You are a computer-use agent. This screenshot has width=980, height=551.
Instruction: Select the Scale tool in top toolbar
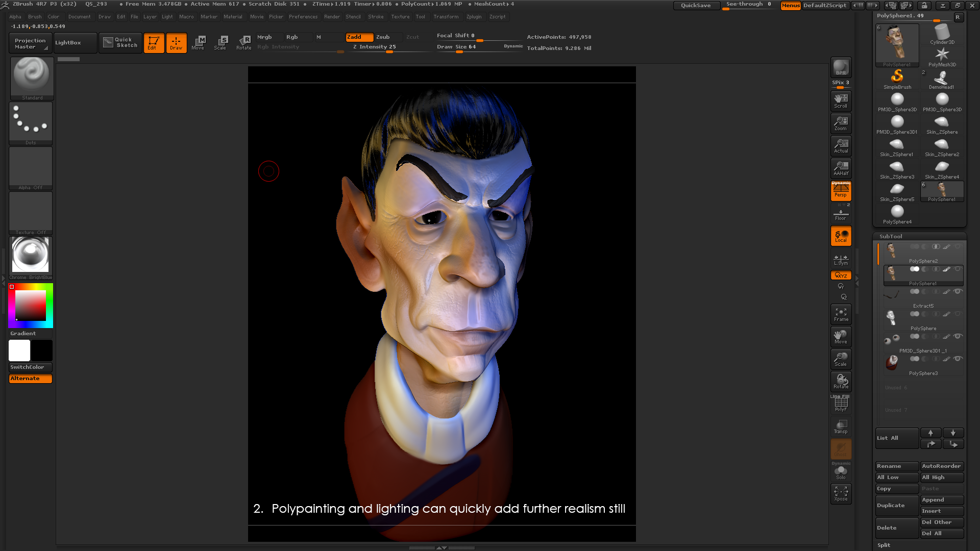pyautogui.click(x=220, y=42)
